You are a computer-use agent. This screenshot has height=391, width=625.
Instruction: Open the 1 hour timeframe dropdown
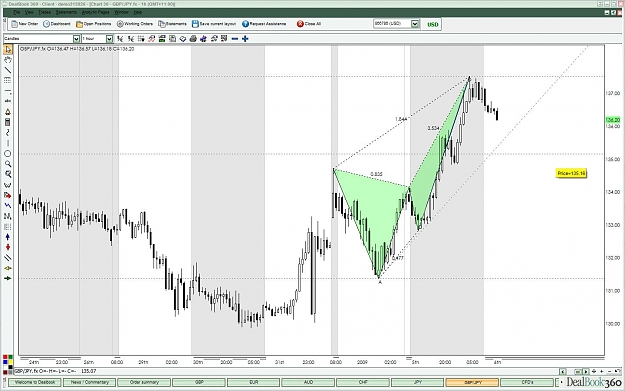109,39
